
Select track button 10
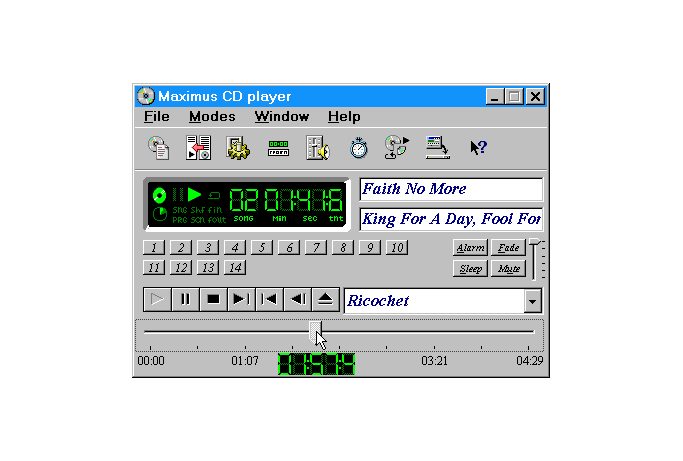(397, 247)
